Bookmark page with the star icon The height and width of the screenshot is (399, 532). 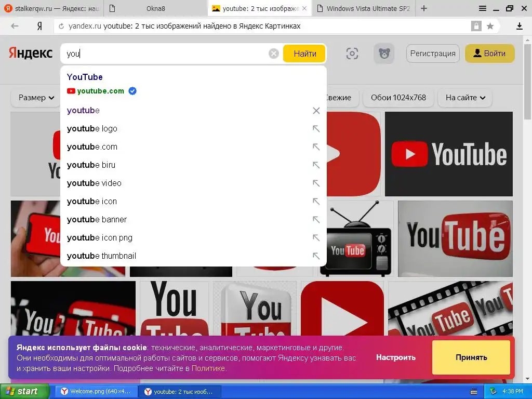[490, 26]
